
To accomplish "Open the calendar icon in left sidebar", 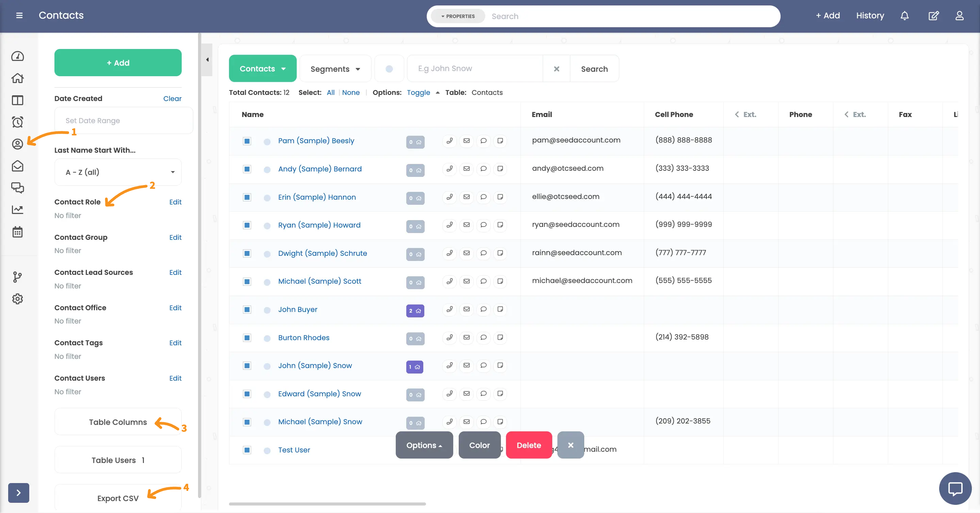I will point(17,232).
